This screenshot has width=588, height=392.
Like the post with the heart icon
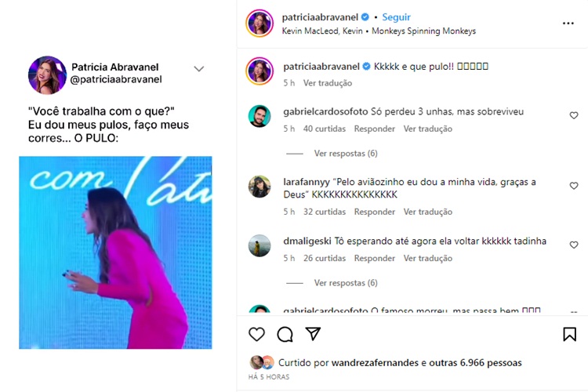coord(257,334)
